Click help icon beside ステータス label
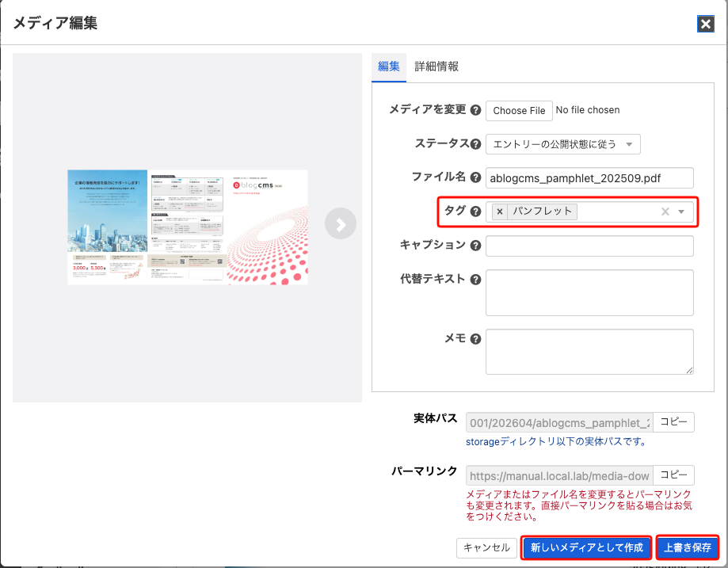The image size is (728, 568). 475,144
